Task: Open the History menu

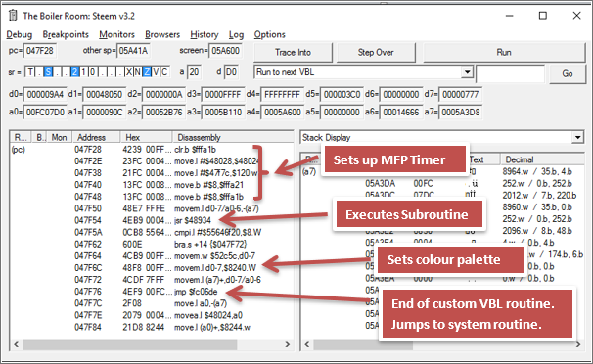Action: (205, 35)
